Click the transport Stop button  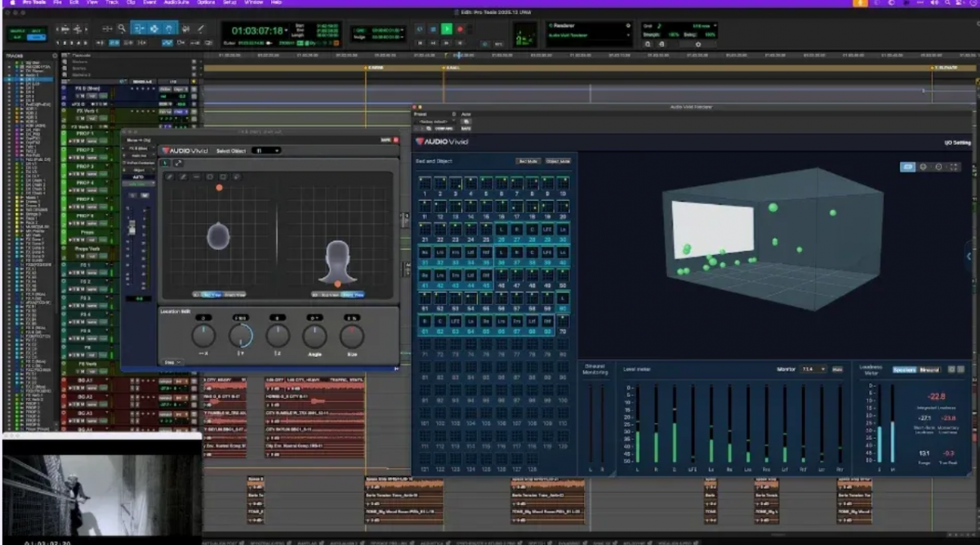(x=433, y=29)
